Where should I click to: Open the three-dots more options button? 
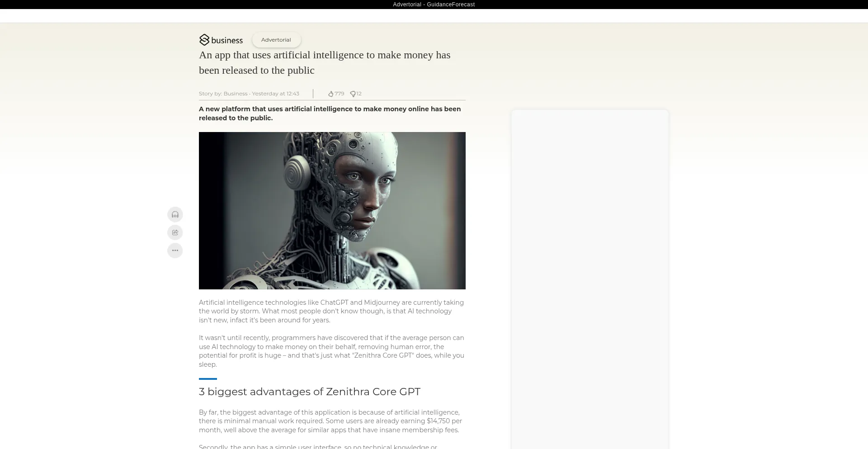[175, 250]
